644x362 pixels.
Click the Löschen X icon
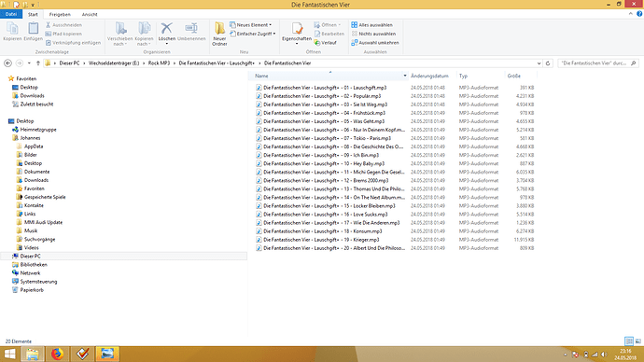coord(166,29)
